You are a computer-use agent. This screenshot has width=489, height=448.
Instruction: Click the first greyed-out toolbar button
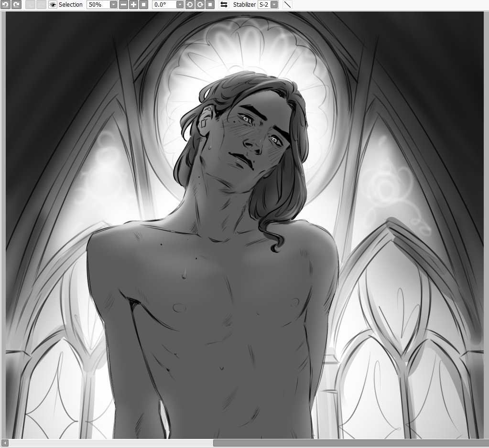pyautogui.click(x=30, y=5)
